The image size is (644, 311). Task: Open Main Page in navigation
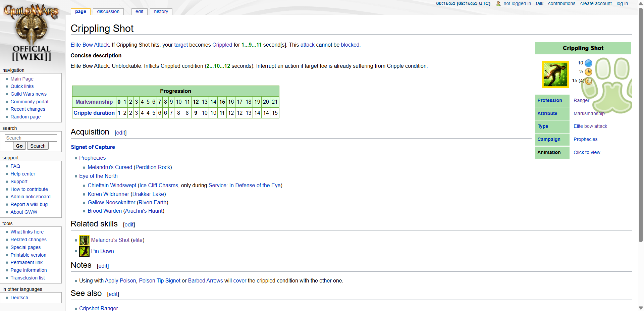(22, 79)
